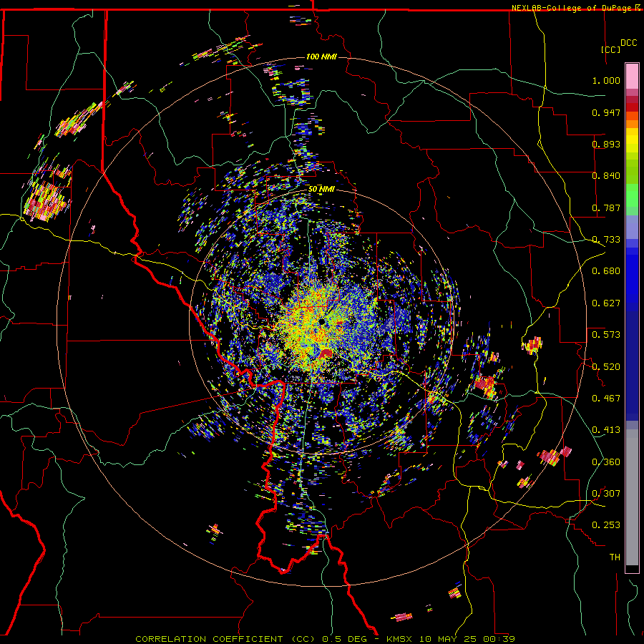Select the 0.573 scale value
644x644 pixels.
[x=606, y=335]
